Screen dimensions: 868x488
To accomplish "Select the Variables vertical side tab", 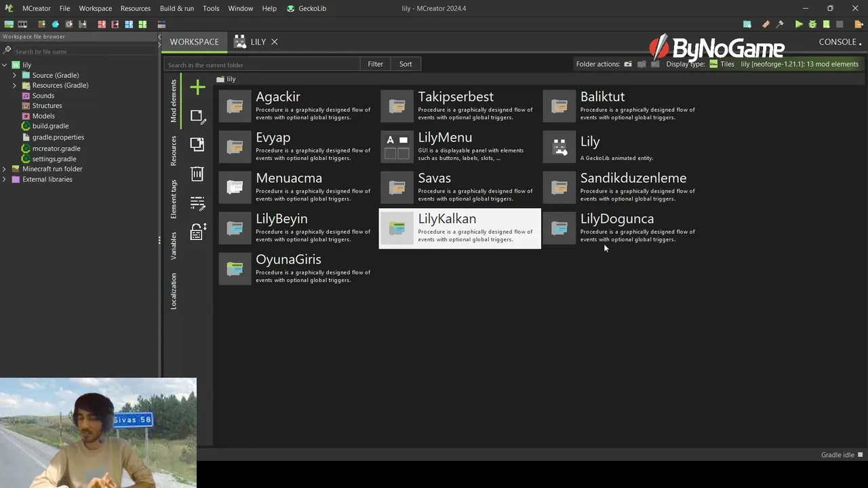I will pos(174,245).
